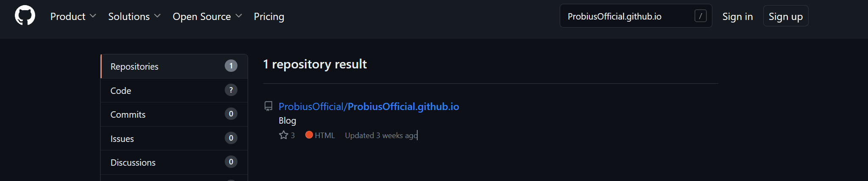Expand the Product dropdown menu
The width and height of the screenshot is (868, 181).
[x=73, y=16]
